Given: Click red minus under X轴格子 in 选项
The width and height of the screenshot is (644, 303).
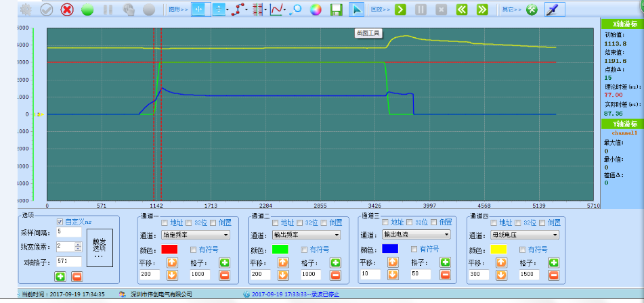Looking at the screenshot, I should 77,277.
